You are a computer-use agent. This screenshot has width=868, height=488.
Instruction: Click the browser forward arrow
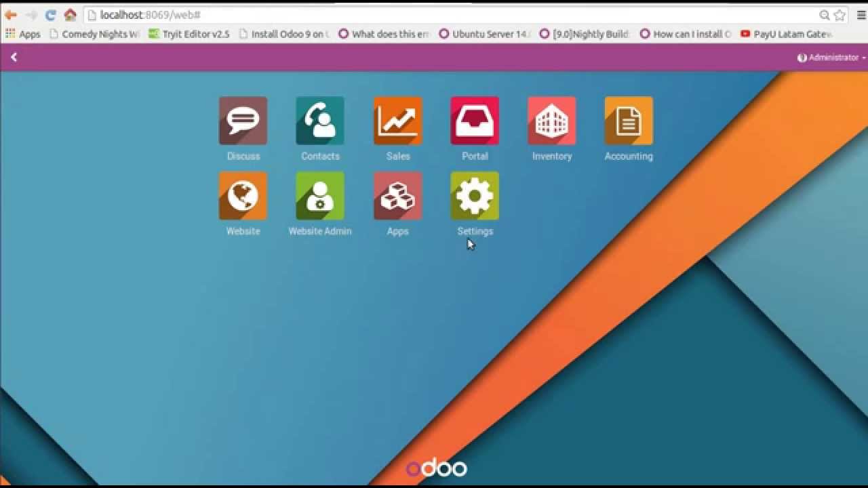point(31,15)
